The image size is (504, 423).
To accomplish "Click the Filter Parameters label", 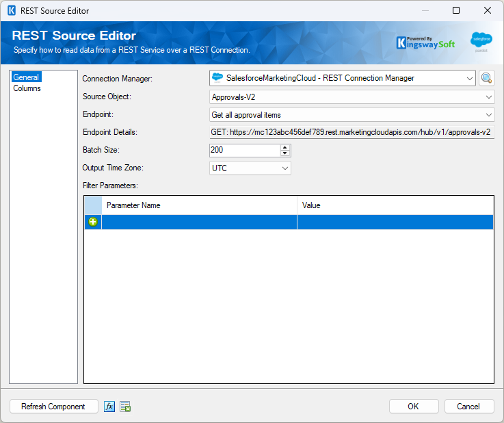I will (110, 185).
